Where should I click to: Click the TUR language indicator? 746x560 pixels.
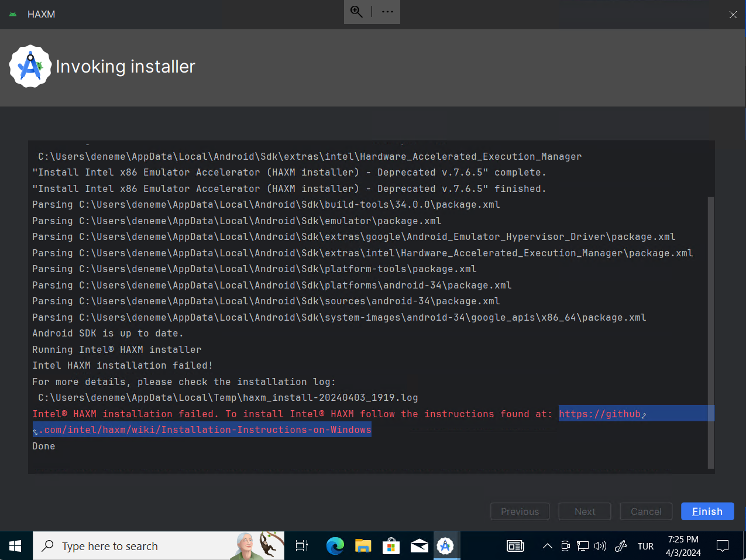645,546
